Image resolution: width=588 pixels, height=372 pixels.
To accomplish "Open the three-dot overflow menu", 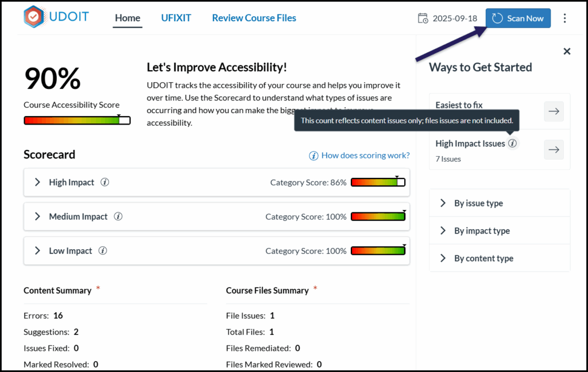I will pos(565,18).
